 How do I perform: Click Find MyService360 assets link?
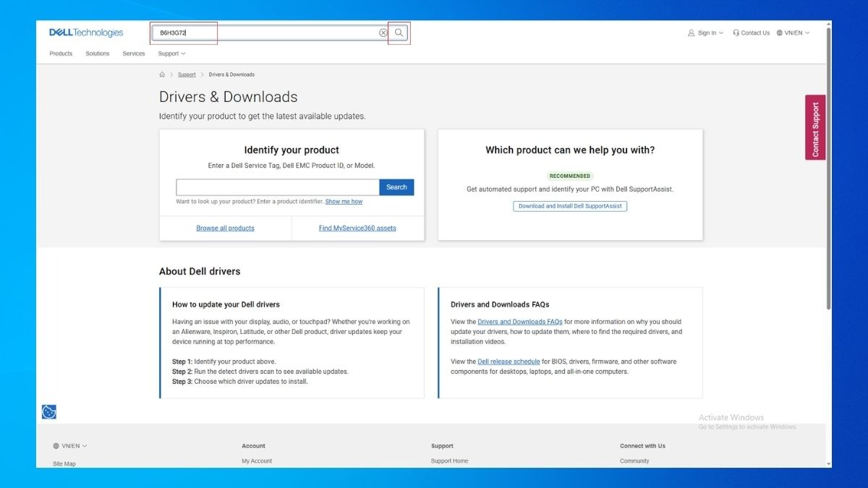(x=357, y=228)
